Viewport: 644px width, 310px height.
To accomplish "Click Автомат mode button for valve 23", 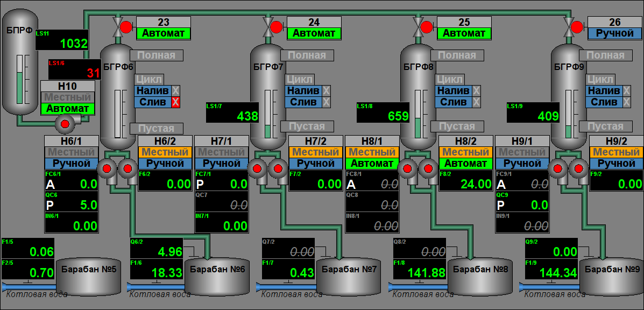I will pyautogui.click(x=163, y=33).
